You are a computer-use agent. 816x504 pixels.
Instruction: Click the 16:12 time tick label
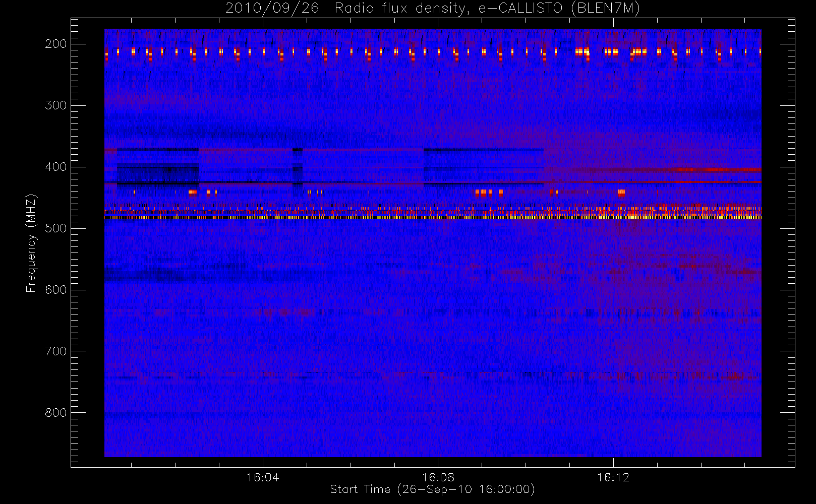click(613, 477)
